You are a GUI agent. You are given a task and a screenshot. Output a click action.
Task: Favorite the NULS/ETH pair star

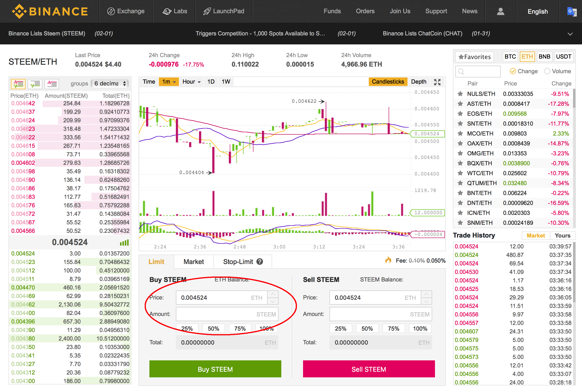point(460,94)
